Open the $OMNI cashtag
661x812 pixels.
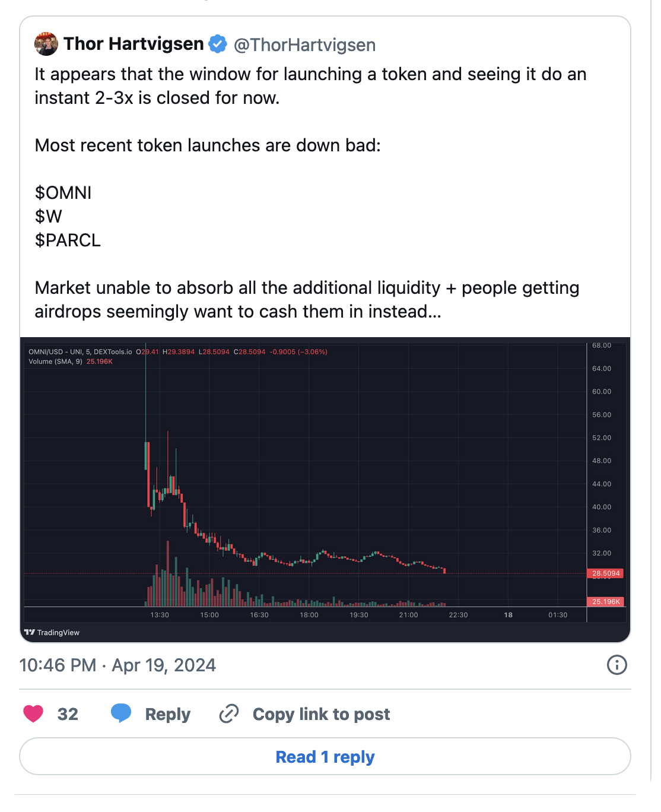coord(63,192)
